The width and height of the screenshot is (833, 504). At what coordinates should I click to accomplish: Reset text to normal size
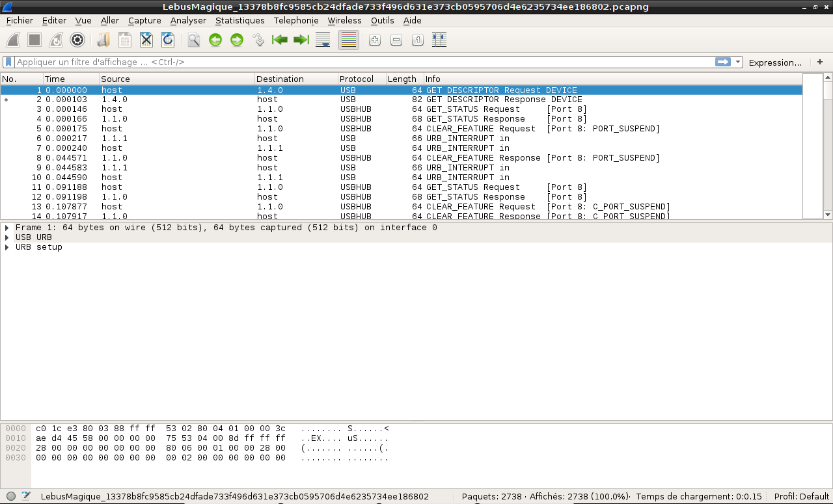(418, 40)
